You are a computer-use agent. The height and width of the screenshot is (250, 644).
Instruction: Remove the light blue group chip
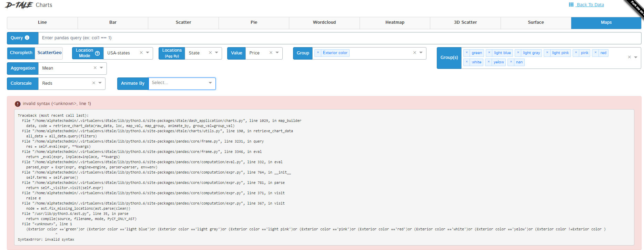[x=489, y=53]
